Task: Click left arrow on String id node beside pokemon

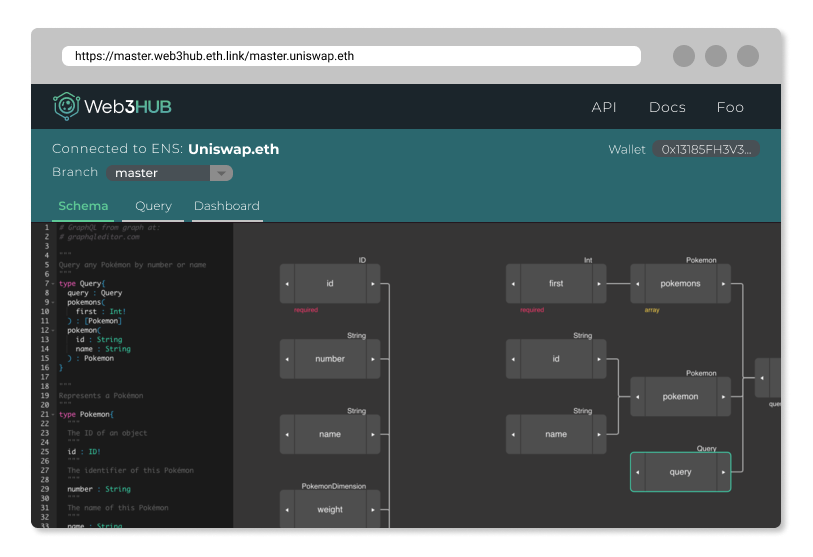Action: 513,359
